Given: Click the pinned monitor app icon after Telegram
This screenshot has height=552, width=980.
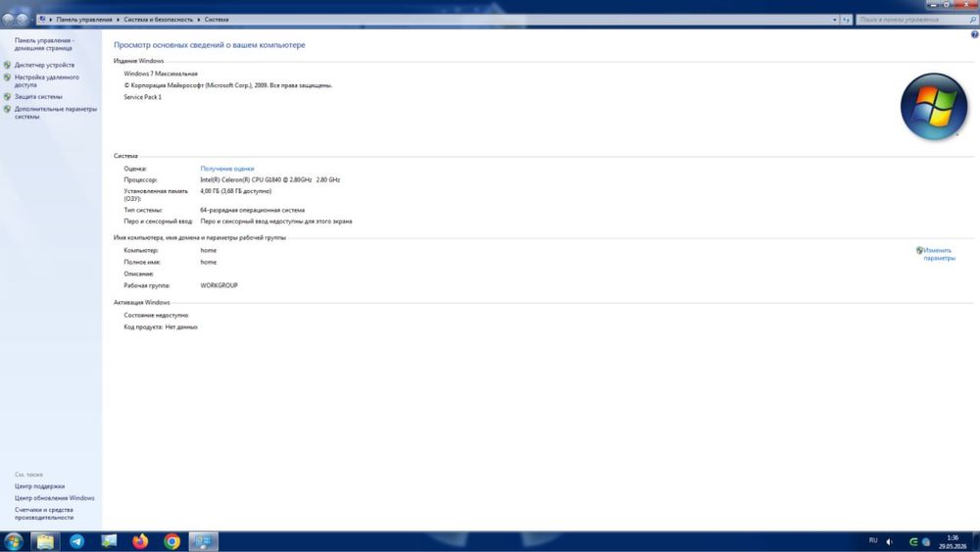Looking at the screenshot, I should point(109,541).
